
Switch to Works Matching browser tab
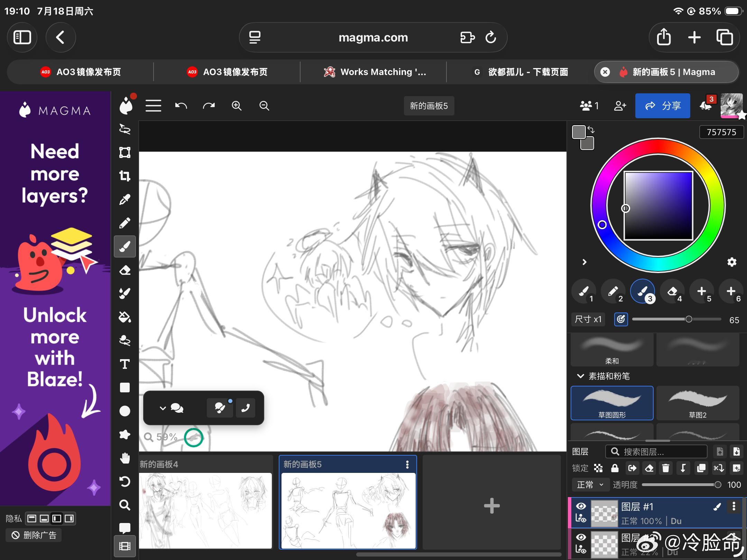[373, 72]
